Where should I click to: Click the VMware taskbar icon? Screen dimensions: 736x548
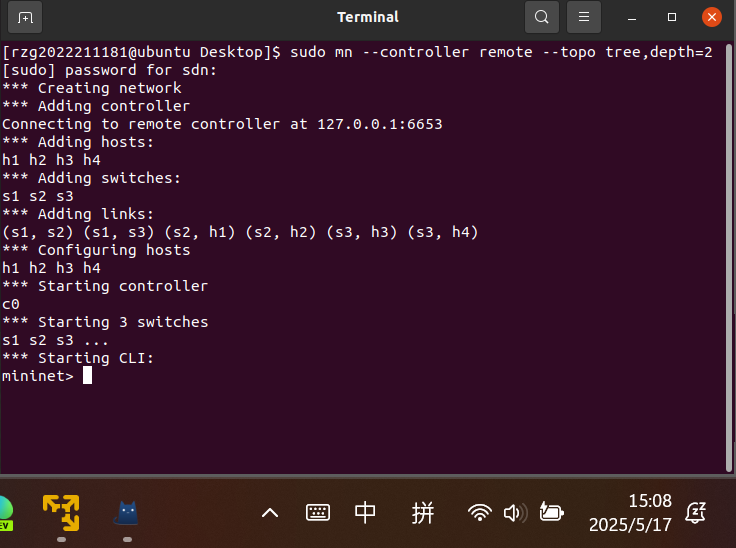coord(61,512)
